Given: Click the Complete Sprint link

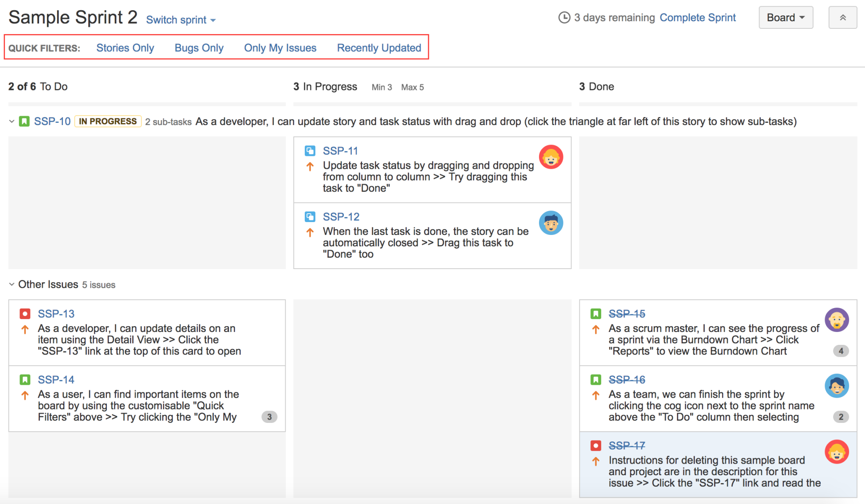Looking at the screenshot, I should (698, 18).
